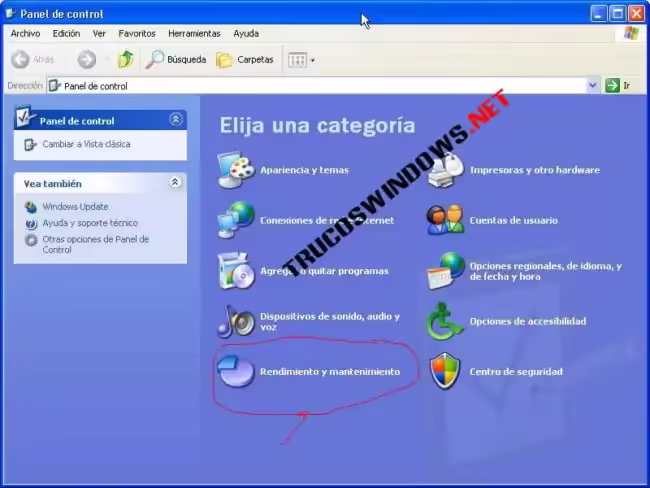Click Cambiar a Vista clásica link

tap(86, 144)
